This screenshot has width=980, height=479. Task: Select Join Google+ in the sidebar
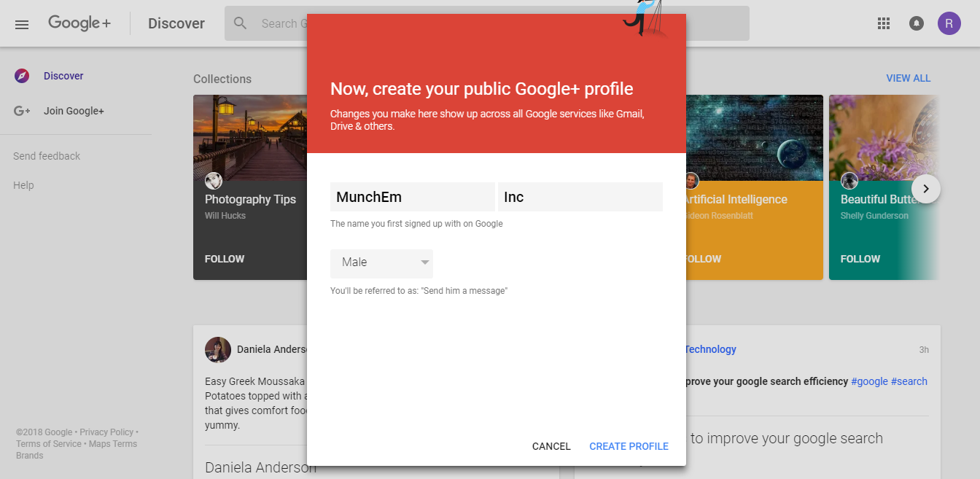[x=74, y=111]
